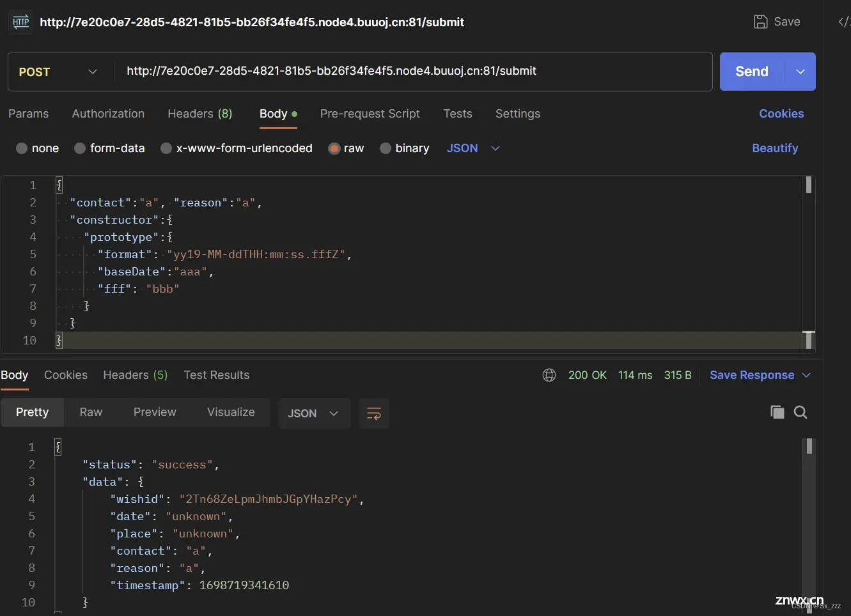Viewport: 851px width, 616px height.
Task: Open the Pre-request Script tab
Action: click(370, 114)
